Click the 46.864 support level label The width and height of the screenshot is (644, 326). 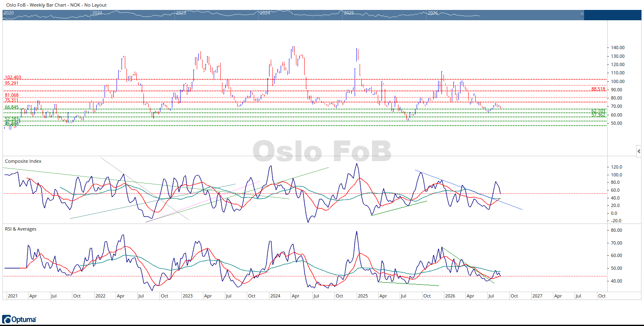point(12,124)
